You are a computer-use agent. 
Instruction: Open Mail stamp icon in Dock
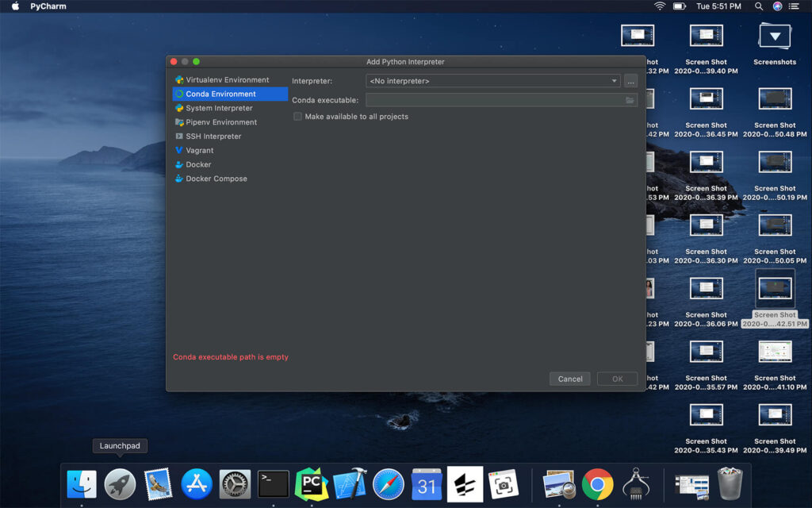[158, 485]
